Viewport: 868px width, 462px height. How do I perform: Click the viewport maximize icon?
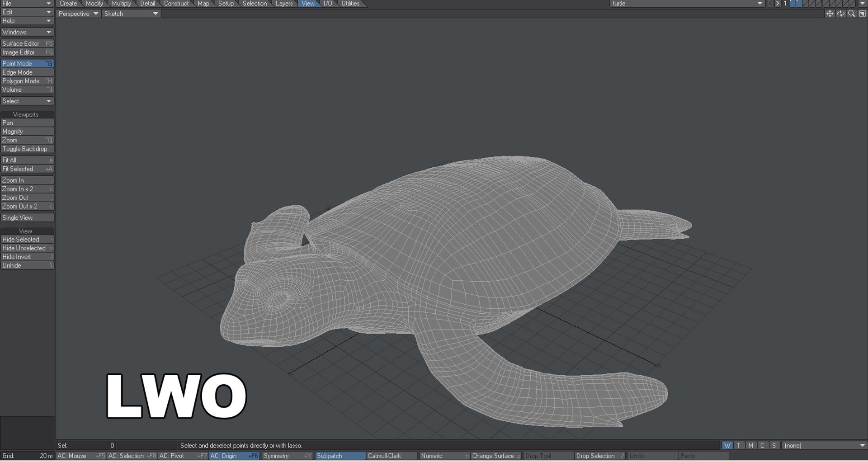862,14
